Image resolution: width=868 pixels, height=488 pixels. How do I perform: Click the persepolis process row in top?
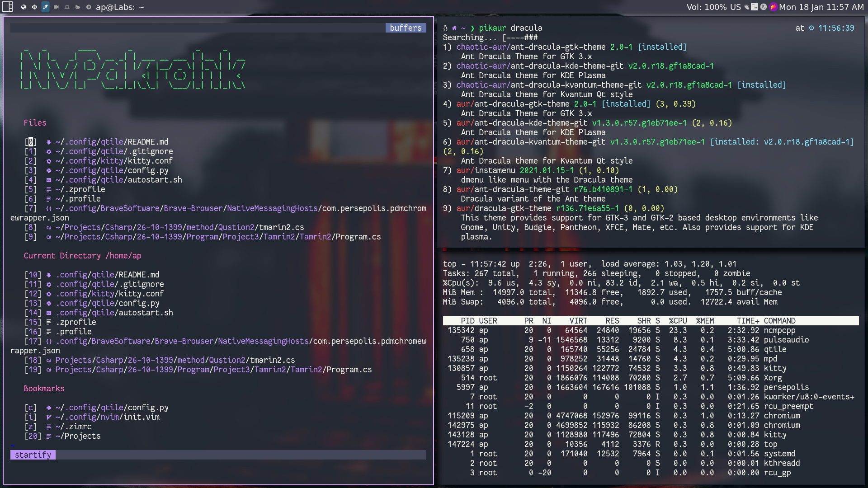(651, 387)
